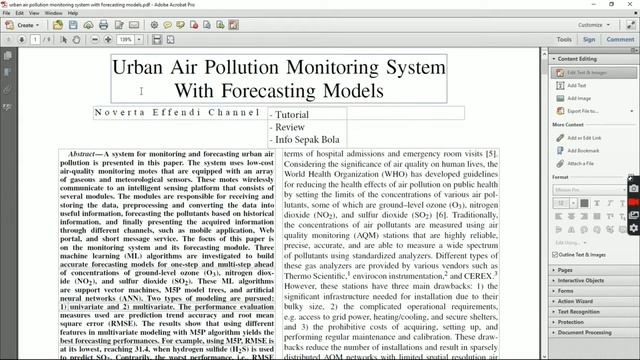Toggle Outline Text & Images checkbox
640x360 pixels.
(x=555, y=255)
